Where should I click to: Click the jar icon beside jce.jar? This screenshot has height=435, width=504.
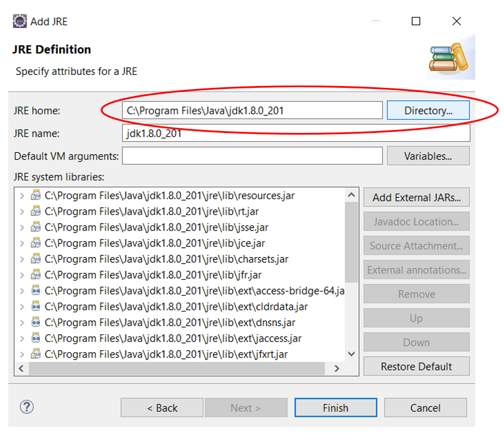(36, 243)
